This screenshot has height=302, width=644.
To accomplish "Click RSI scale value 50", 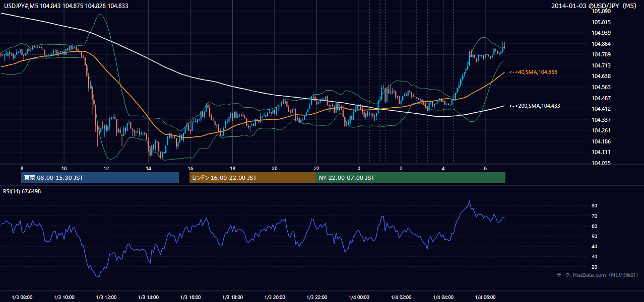I will click(x=595, y=236).
